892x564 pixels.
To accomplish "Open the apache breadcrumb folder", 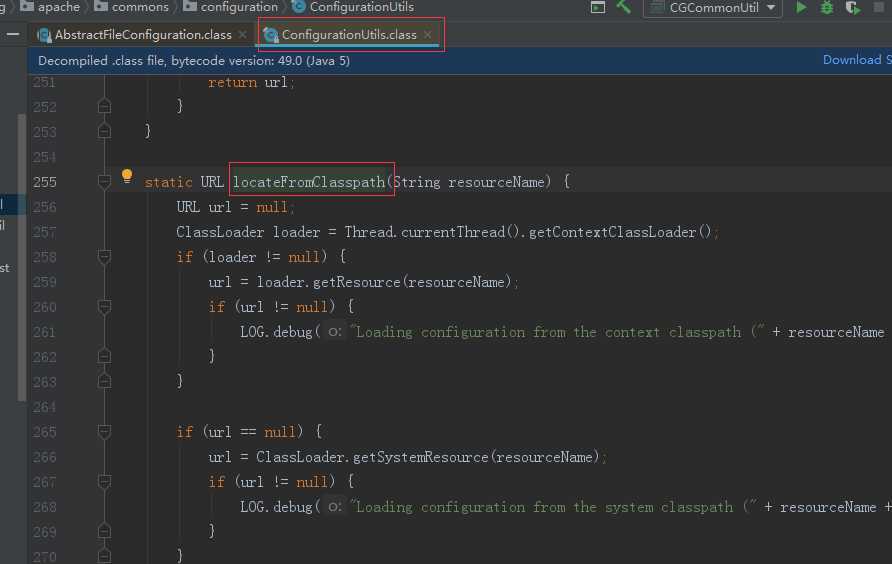I will 50,7.
